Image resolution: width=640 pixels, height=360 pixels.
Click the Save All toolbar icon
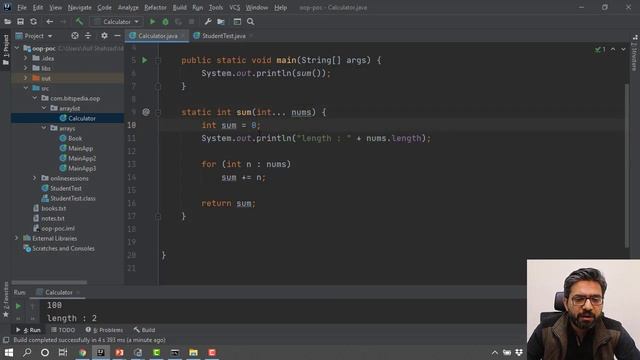[x=20, y=22]
